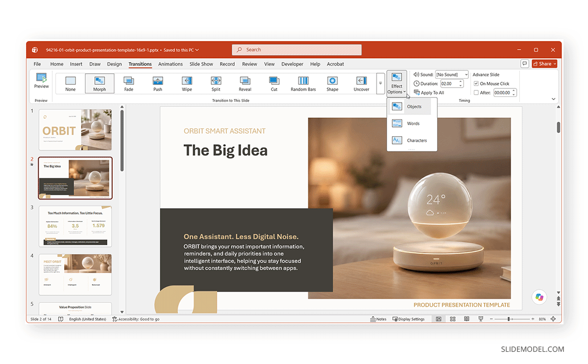Image resolution: width=588 pixels, height=364 pixels.
Task: Click Apply To All button
Action: [x=429, y=93]
